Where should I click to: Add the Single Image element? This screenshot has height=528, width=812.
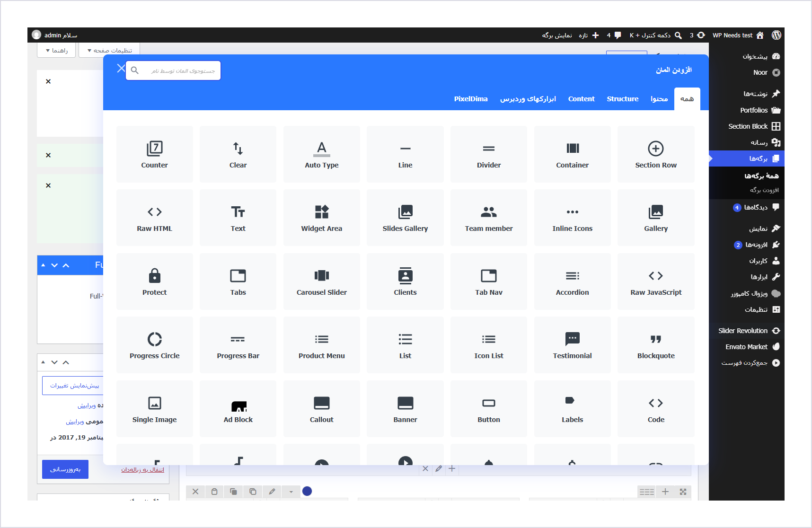(x=154, y=409)
